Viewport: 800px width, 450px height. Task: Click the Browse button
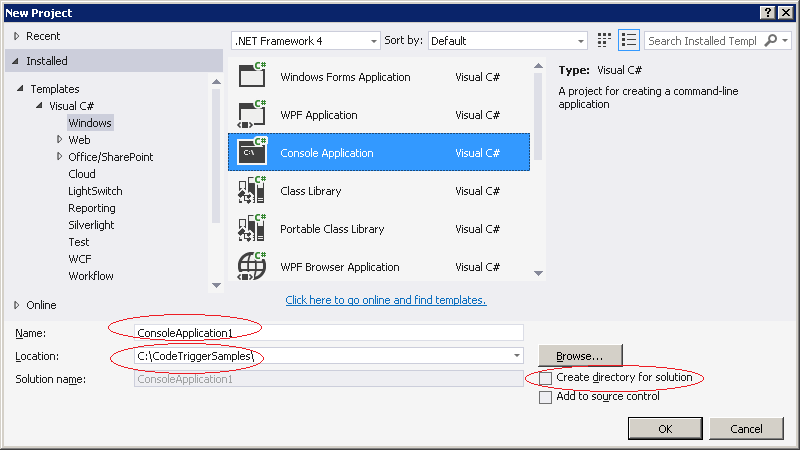point(579,355)
